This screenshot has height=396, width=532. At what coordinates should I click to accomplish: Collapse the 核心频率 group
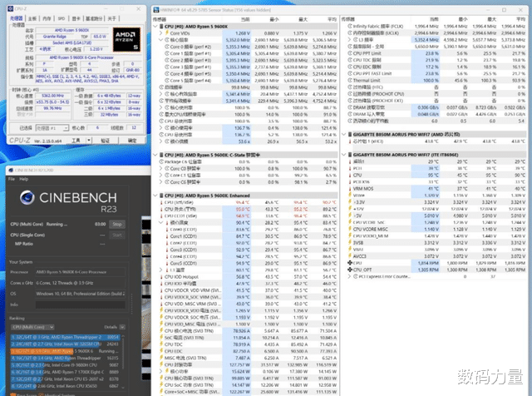tap(160, 40)
